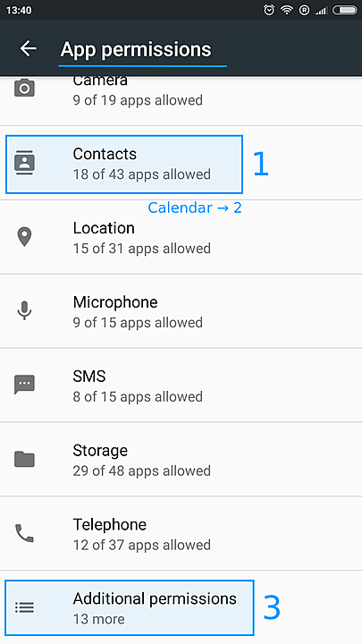Screen dimensions: 362x644
Task: Tap the Contacts person card icon
Action: (24, 163)
